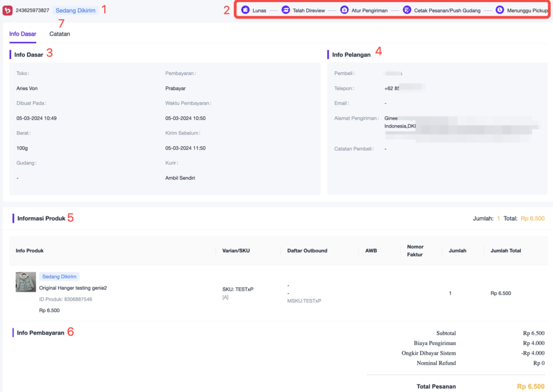The width and height of the screenshot is (553, 392).
Task: Click the Bukalapak marketplace icon beside order number
Action: click(8, 10)
